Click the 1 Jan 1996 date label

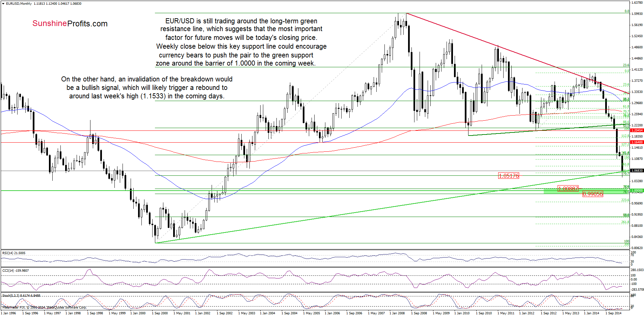9,313
